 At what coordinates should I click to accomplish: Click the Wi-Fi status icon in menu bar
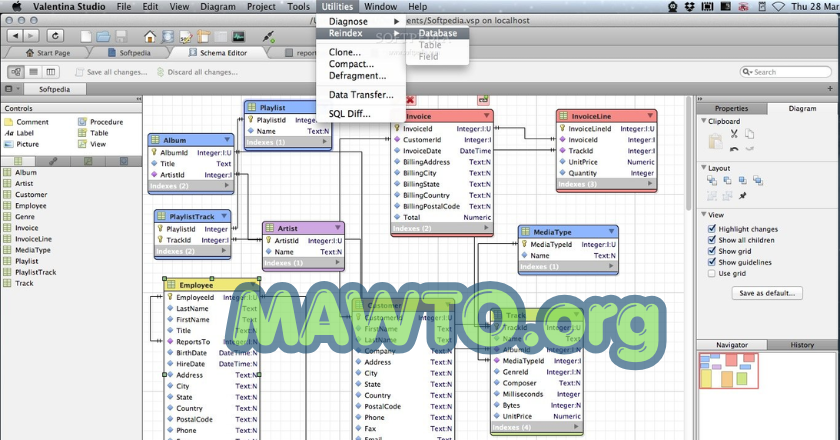pyautogui.click(x=778, y=6)
